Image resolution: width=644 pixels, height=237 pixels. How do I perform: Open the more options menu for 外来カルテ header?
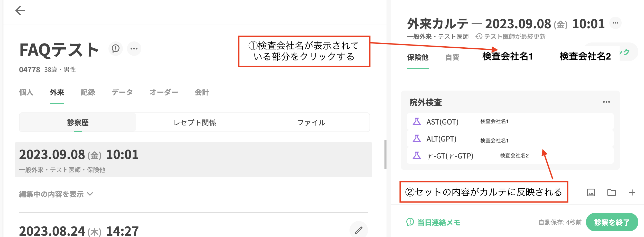(615, 23)
